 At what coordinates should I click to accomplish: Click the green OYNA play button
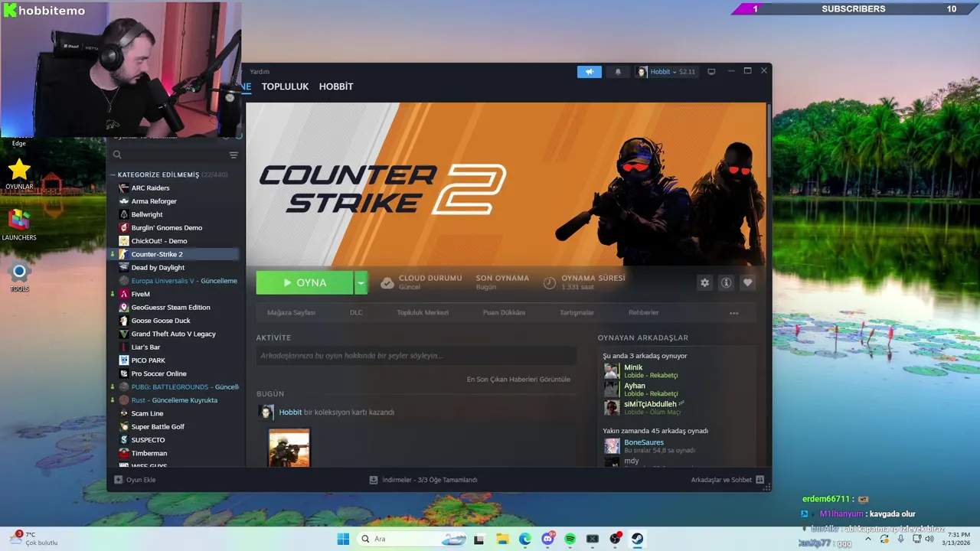point(305,282)
